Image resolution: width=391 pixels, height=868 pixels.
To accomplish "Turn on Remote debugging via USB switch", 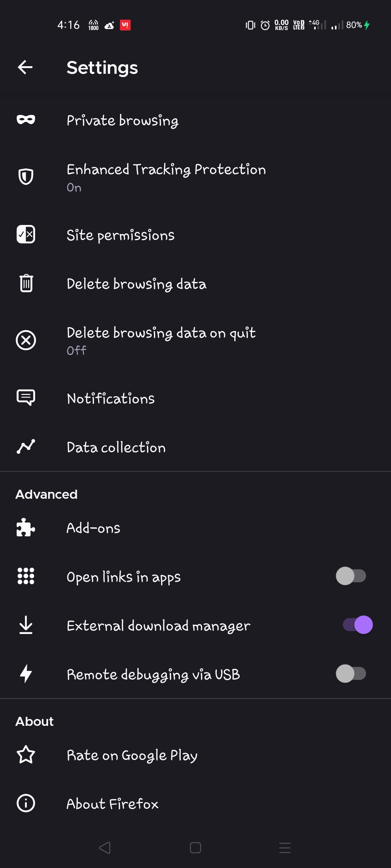I will (351, 674).
